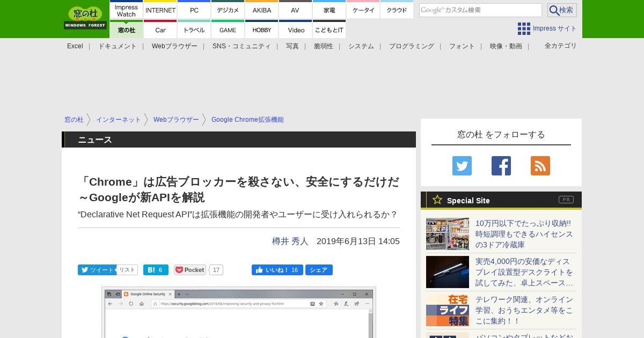This screenshot has height=338, width=644.
Task: Go to the 脆弱性 category
Action: click(x=324, y=46)
